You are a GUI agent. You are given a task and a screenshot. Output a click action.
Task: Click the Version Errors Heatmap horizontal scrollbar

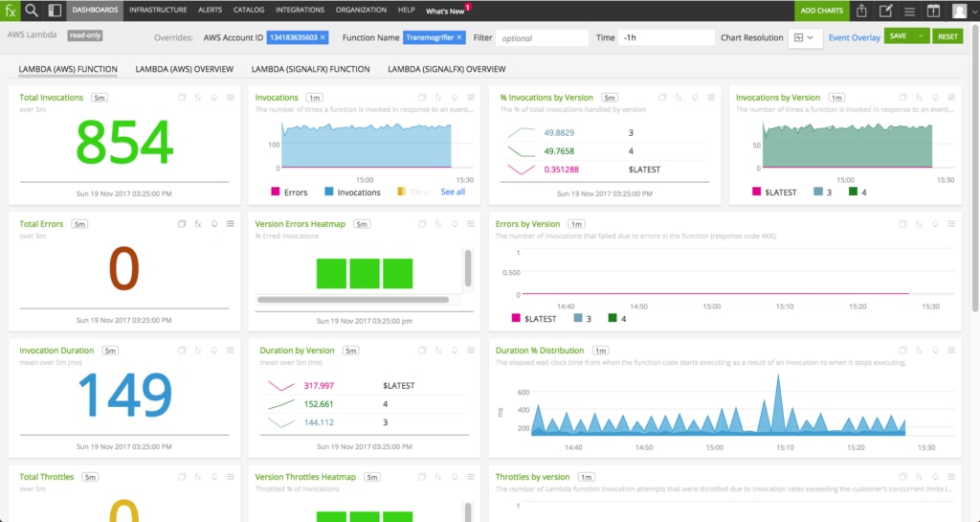click(x=353, y=300)
